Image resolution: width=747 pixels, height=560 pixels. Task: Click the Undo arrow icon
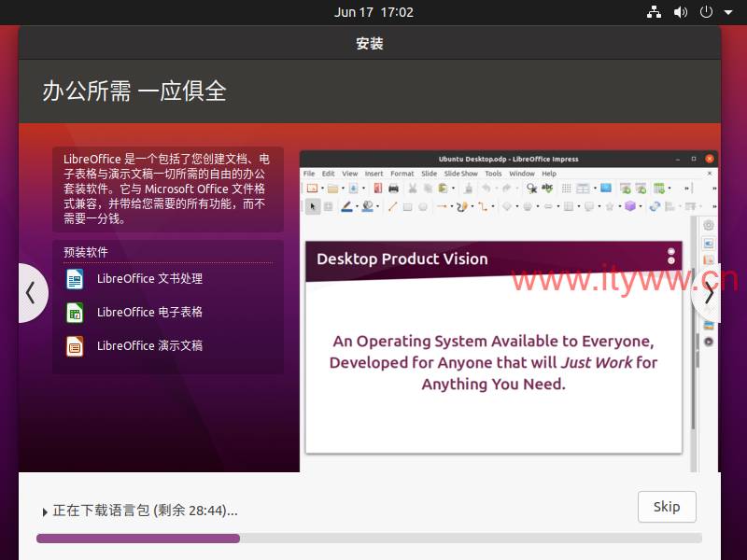pyautogui.click(x=486, y=189)
